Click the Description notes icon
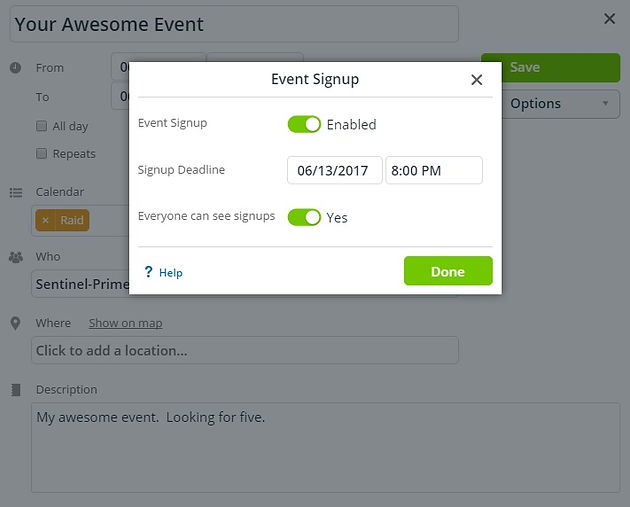Screen dimensions: 630x507 tap(16, 390)
